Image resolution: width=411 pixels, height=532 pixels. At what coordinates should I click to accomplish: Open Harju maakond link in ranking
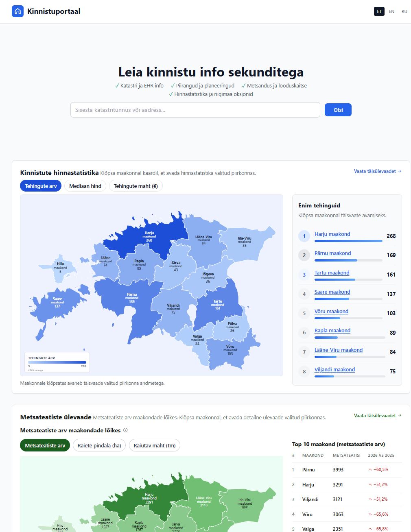[x=332, y=234]
